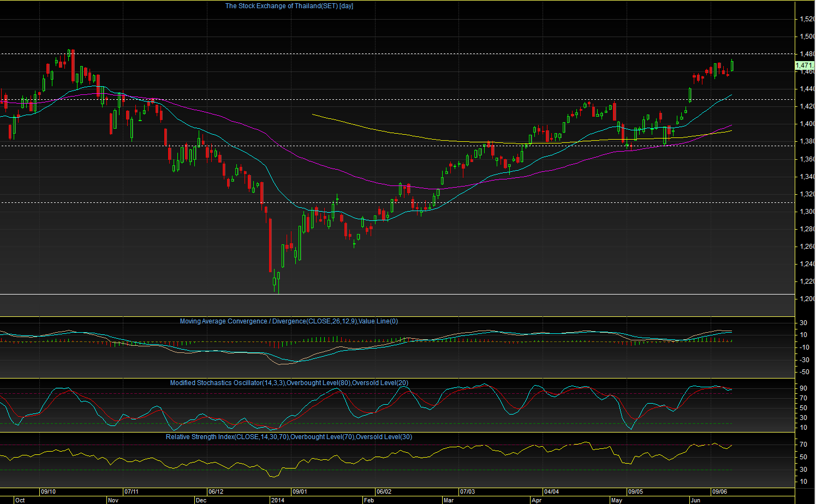Click the -50 label on the MACD axis
This screenshot has height=504, width=816.
pos(803,372)
